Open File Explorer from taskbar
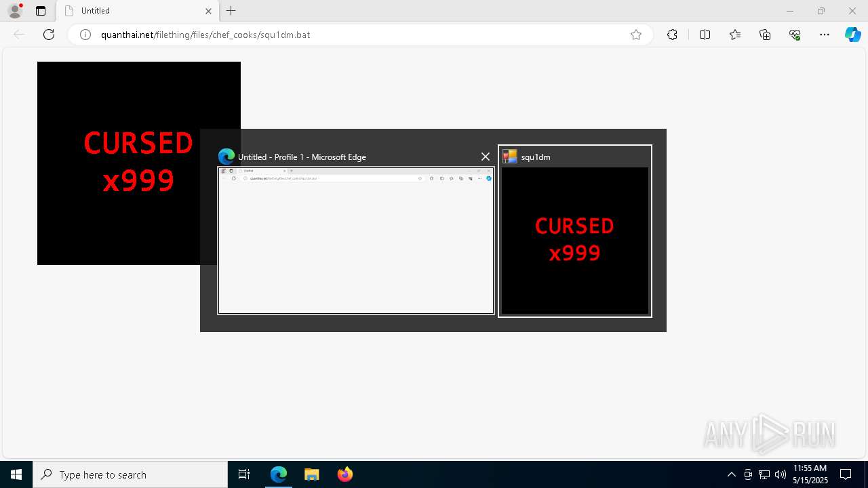This screenshot has height=488, width=868. click(x=311, y=474)
